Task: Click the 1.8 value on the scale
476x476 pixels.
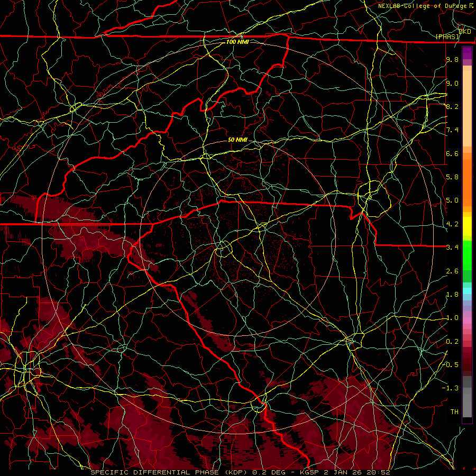Action: (x=452, y=294)
